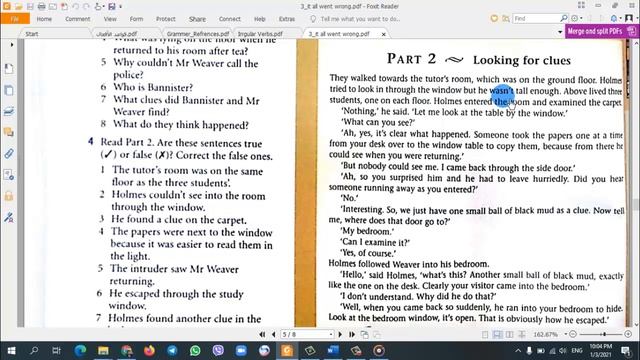
Task: Open the document tab list dropdown arrow
Action: coord(560,32)
